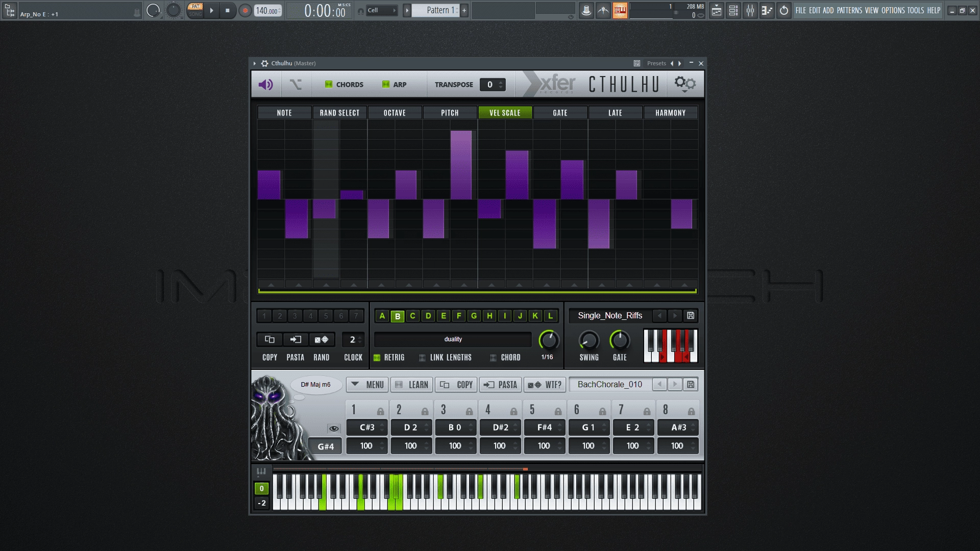Select the NOTE arp tab
The image size is (980, 551).
pyautogui.click(x=284, y=113)
